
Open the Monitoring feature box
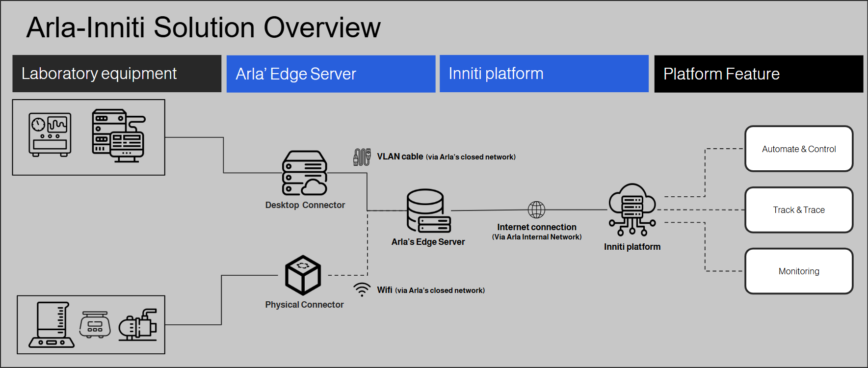(799, 271)
